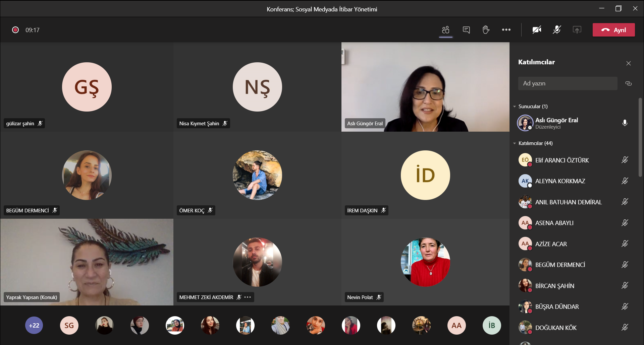Click BÜŞRA DÜNDAR's muted mic icon
This screenshot has width=644, height=345.
tap(625, 307)
